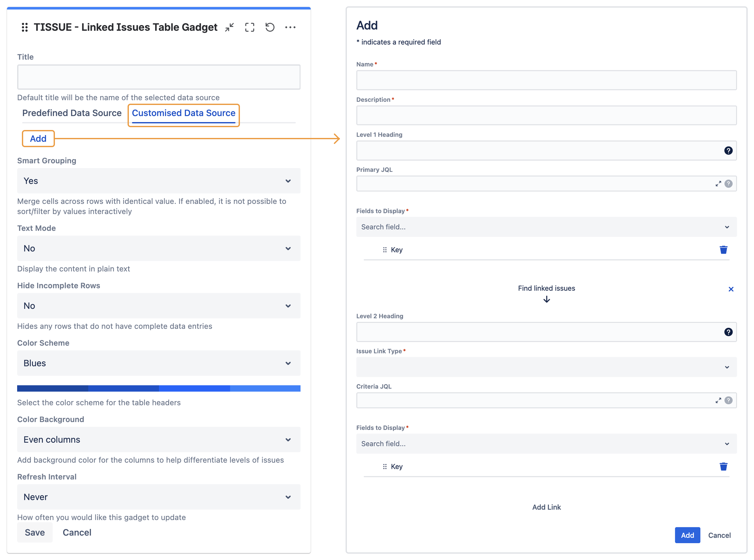This screenshot has height=560, width=754.
Task: Click the lightest blue color swatch
Action: (x=265, y=388)
